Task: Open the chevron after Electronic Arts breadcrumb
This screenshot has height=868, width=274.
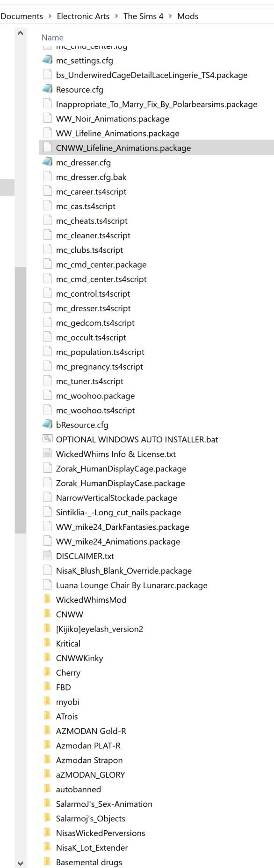Action: pyautogui.click(x=116, y=16)
